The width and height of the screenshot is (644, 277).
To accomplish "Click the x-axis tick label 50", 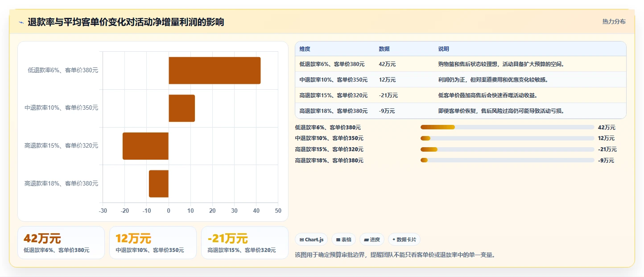I will coord(278,211).
